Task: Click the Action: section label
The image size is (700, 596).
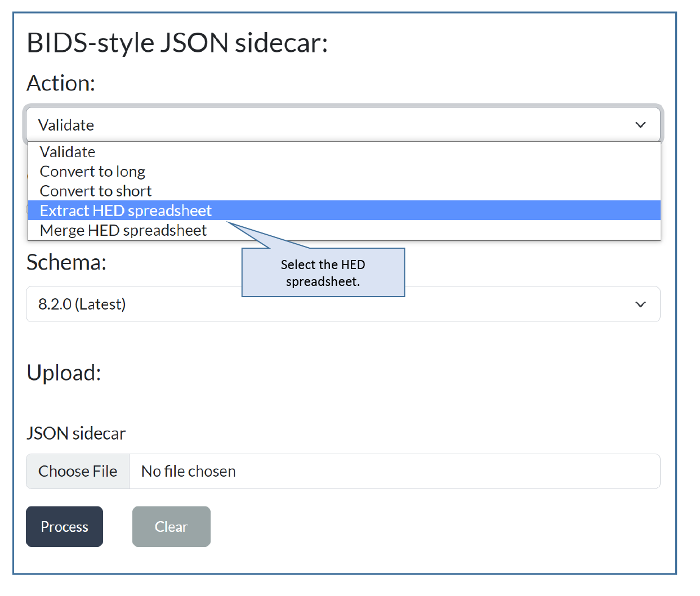Action: (61, 83)
